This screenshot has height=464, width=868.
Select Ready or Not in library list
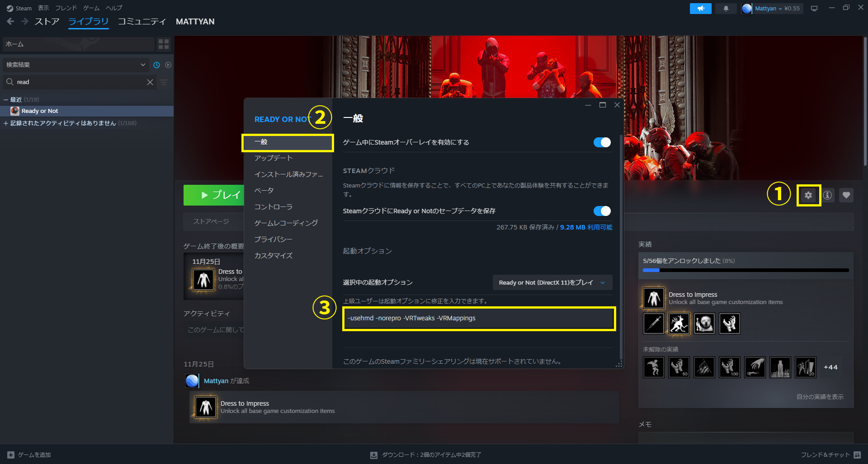(x=40, y=111)
